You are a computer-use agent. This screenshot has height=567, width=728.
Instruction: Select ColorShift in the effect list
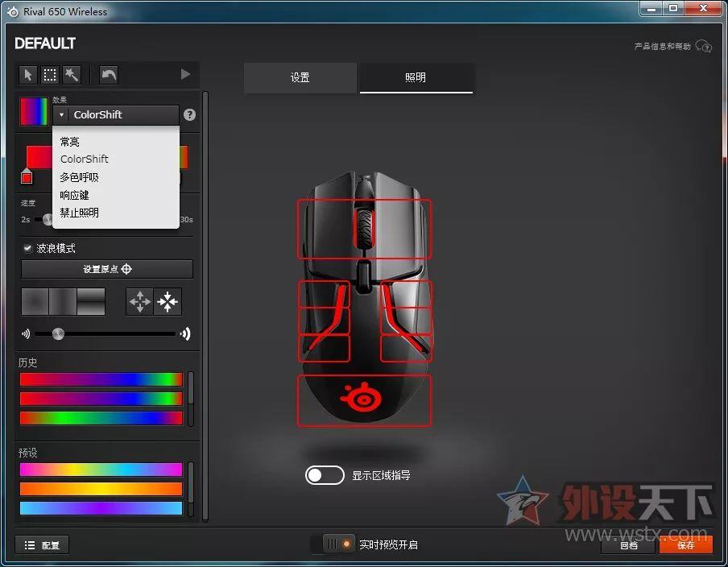(x=84, y=159)
